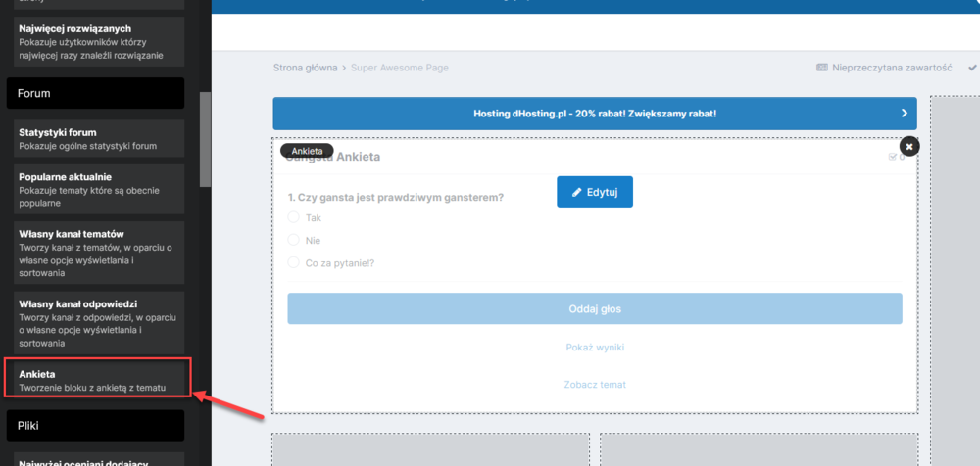
Task: Pick the 'Co za pytanie!?' radio option
Action: (293, 262)
